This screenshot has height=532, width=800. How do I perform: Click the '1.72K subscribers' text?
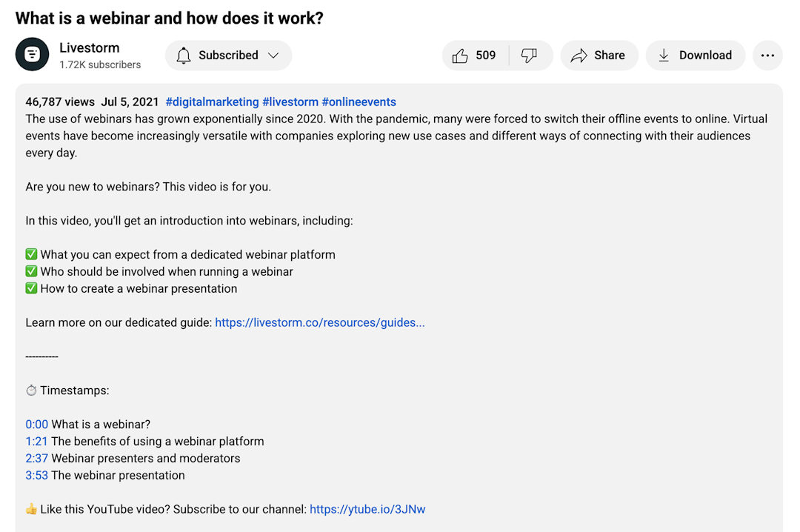tap(100, 65)
